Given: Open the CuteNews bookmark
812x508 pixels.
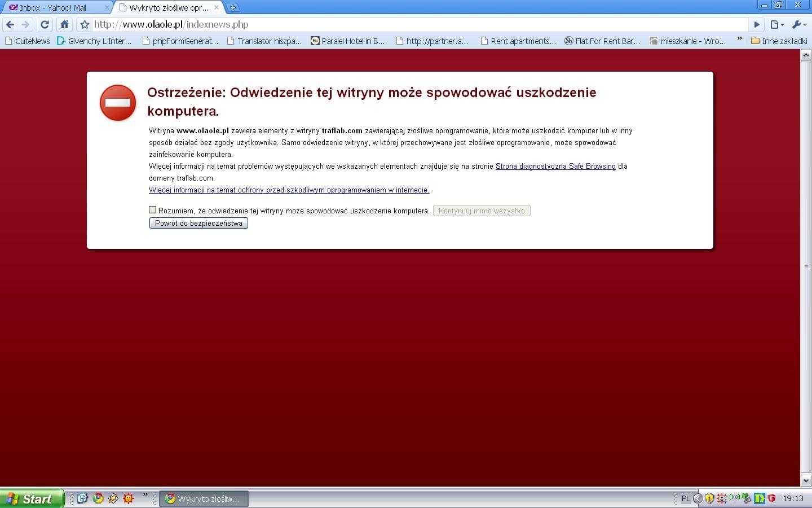Looking at the screenshot, I should coord(27,41).
